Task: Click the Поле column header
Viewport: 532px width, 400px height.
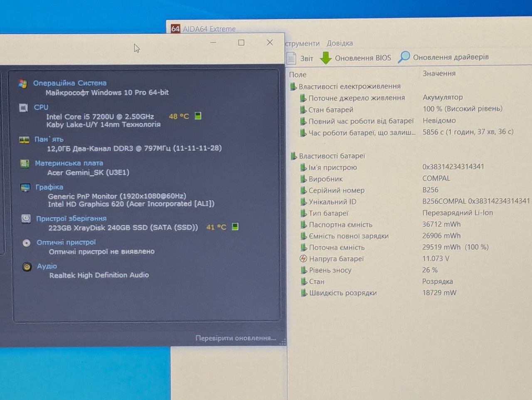Action: 298,75
